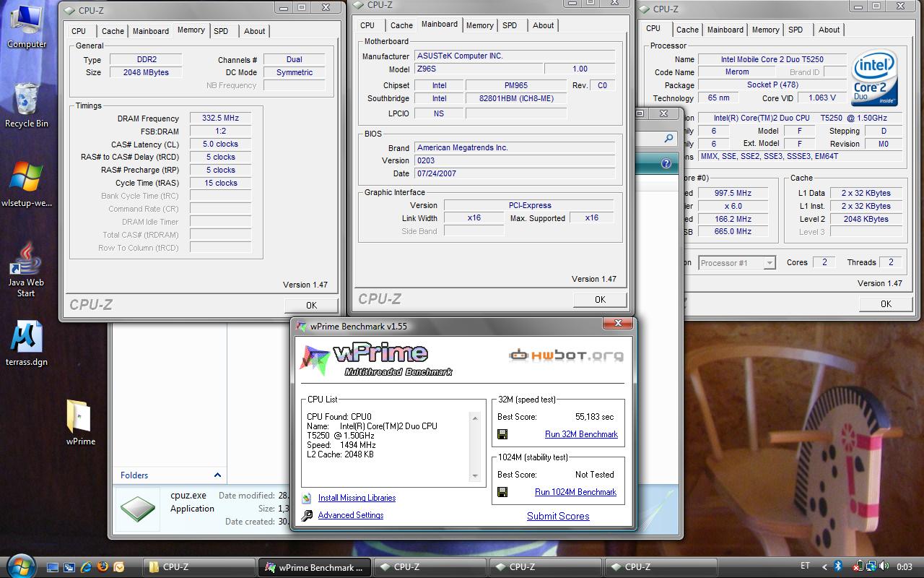
Task: Click the DRAM Frequency 332.5 MHz field
Action: (x=221, y=118)
